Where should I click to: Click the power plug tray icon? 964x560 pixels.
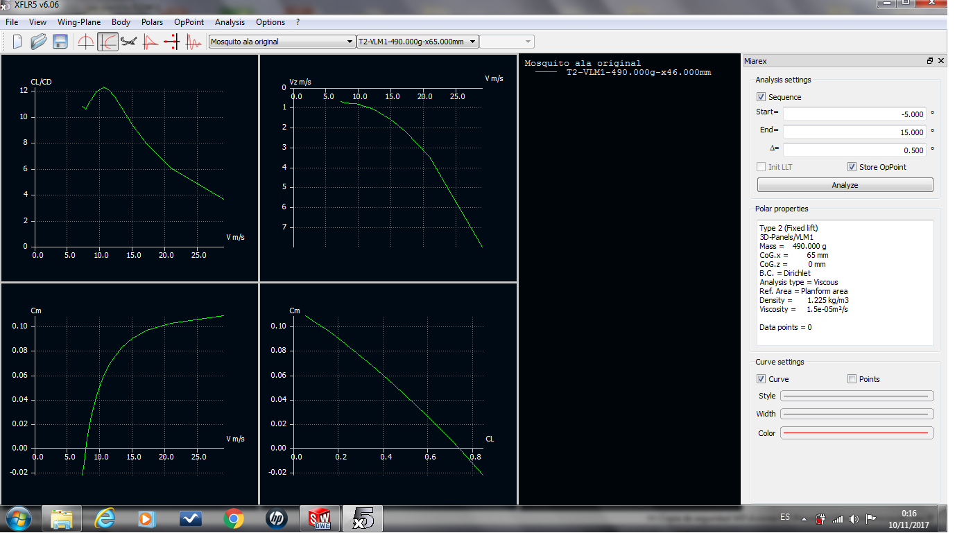(820, 518)
